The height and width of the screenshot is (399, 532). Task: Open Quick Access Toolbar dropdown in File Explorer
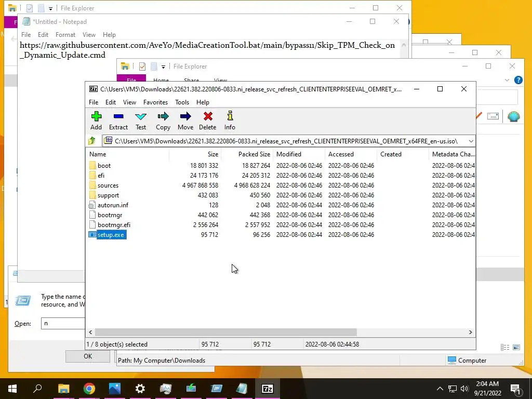coord(163,66)
